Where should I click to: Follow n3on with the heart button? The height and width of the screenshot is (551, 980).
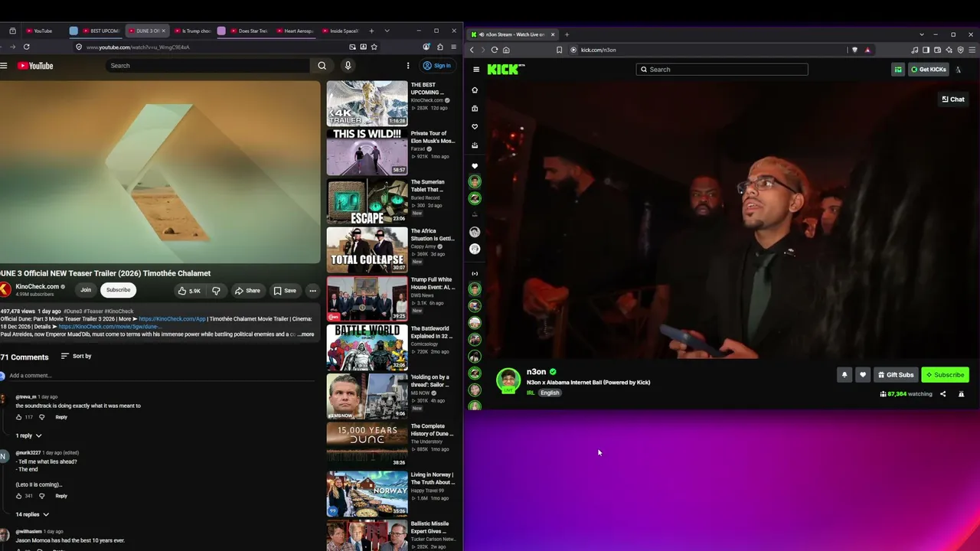pos(863,375)
